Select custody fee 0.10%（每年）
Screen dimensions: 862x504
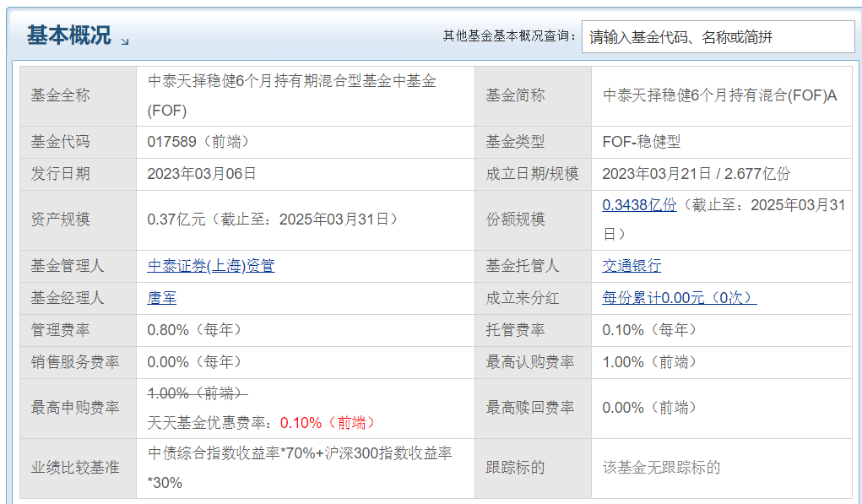[x=650, y=330]
